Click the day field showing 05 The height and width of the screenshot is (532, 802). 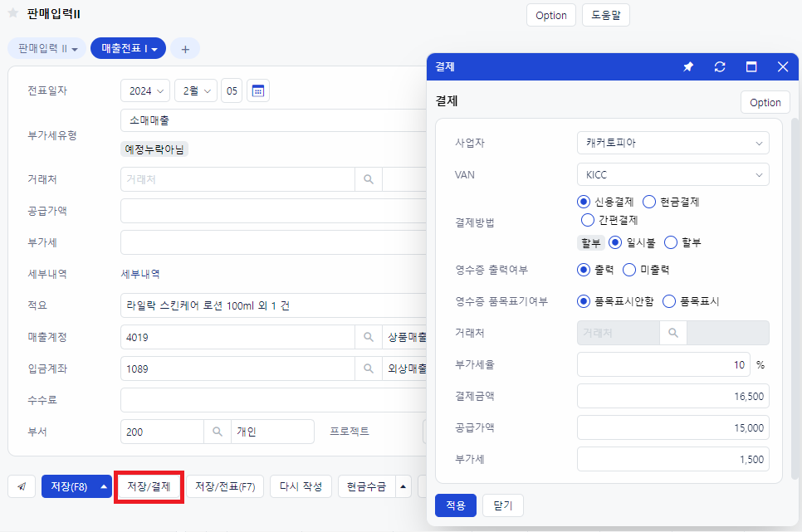[232, 91]
